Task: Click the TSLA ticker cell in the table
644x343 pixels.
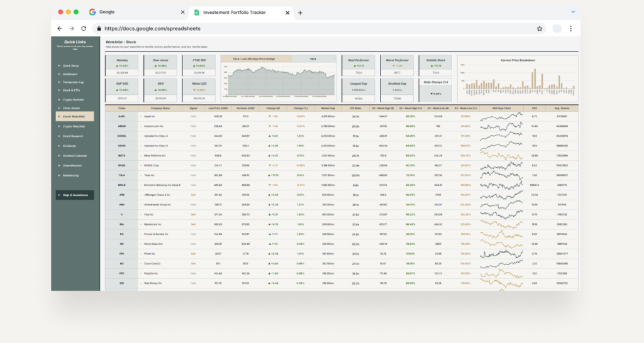Action: point(121,175)
